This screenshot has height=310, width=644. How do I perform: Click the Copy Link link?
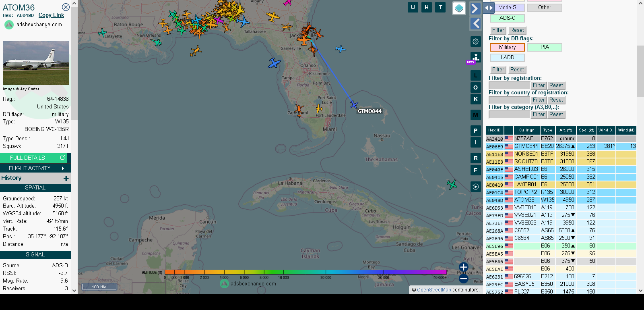[51, 15]
